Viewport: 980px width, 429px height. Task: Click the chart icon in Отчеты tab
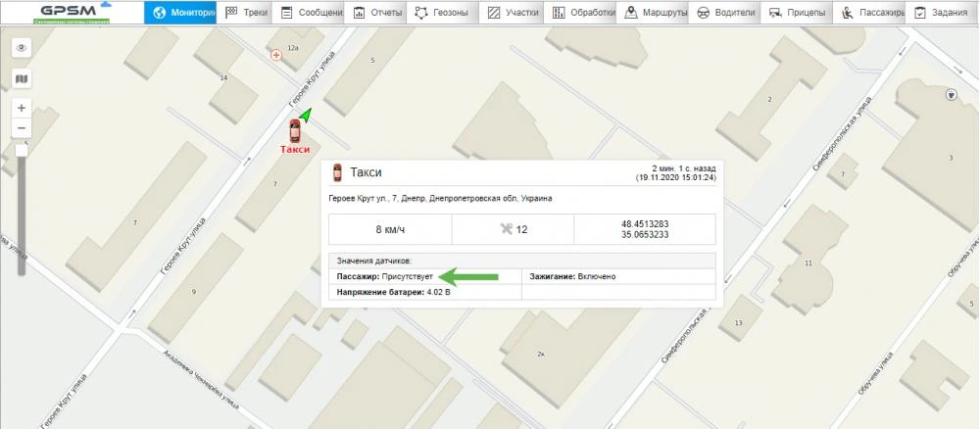359,13
